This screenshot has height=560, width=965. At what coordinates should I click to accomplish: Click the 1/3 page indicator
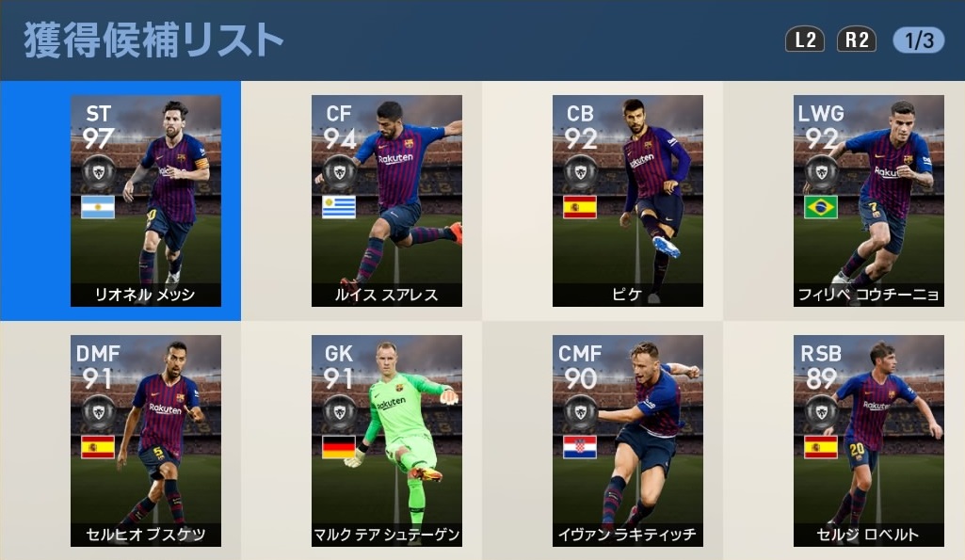pyautogui.click(x=918, y=40)
